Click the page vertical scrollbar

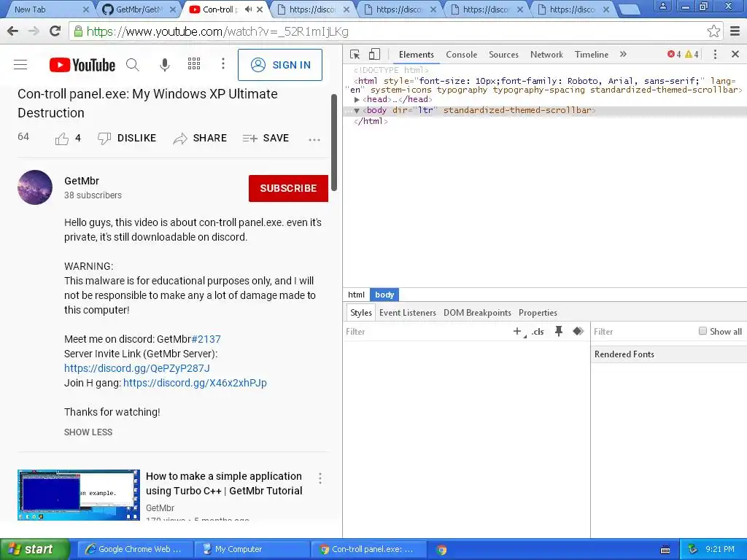coord(334,143)
